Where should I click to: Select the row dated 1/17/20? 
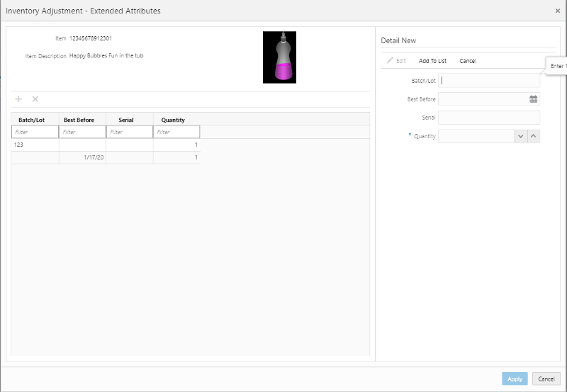click(106, 157)
